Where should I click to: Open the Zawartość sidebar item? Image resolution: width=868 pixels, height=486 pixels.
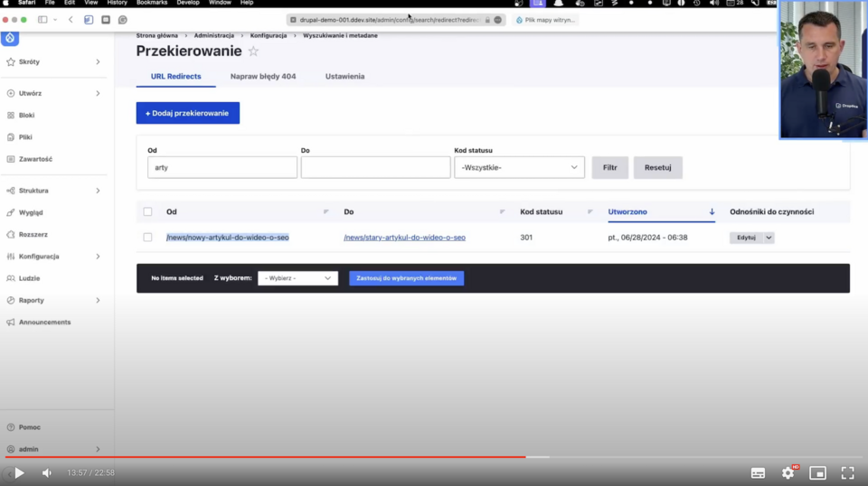[x=35, y=159]
